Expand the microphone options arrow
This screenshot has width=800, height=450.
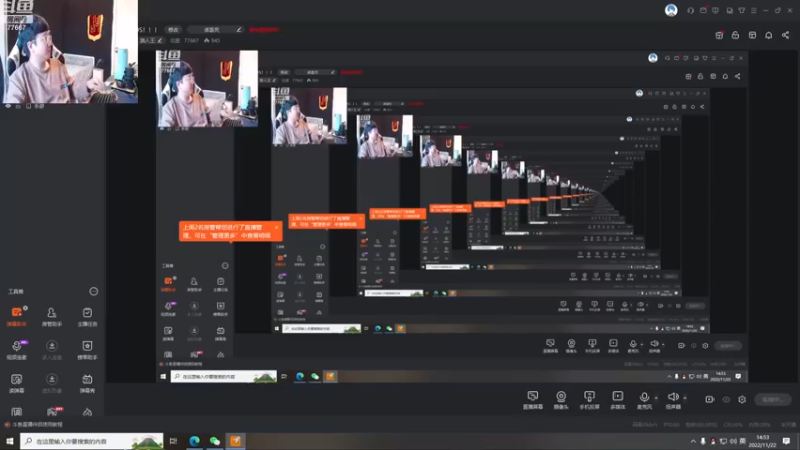[x=656, y=398]
